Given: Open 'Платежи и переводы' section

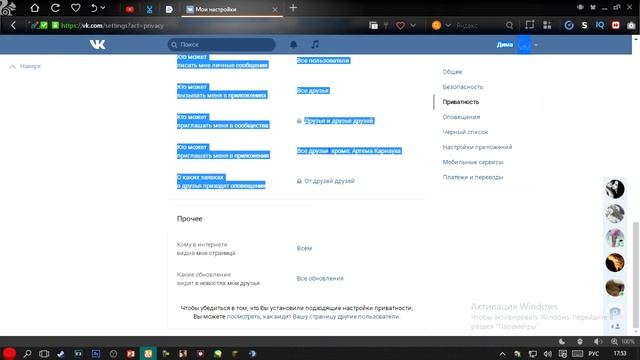Looking at the screenshot, I should [473, 178].
